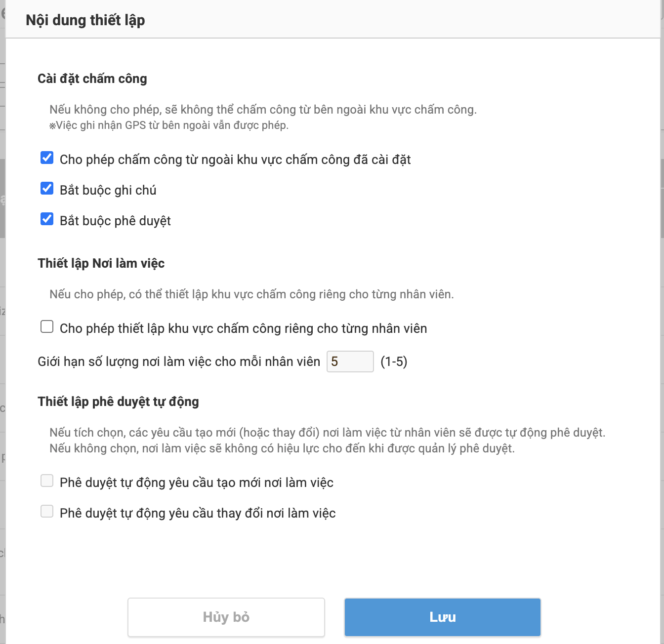Uncheck the allow out-of-area attendance checkbox
Image resolution: width=664 pixels, height=644 pixels.
tap(47, 158)
